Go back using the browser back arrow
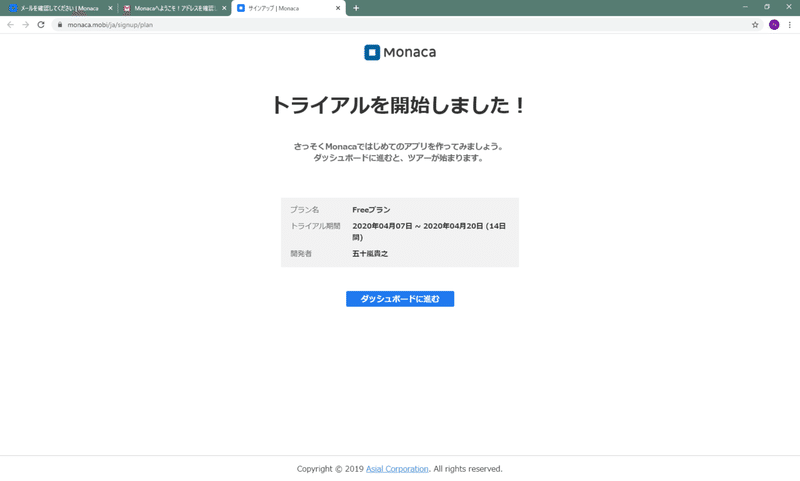800x481 pixels. [x=10, y=24]
